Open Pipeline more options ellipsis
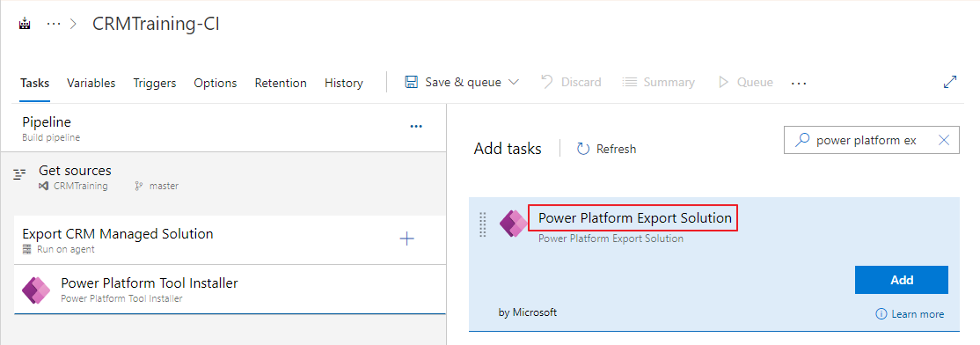The image size is (980, 345). [x=416, y=126]
